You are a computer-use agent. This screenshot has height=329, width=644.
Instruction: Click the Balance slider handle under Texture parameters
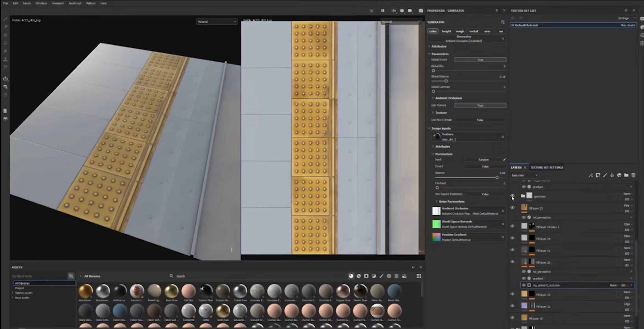(497, 178)
